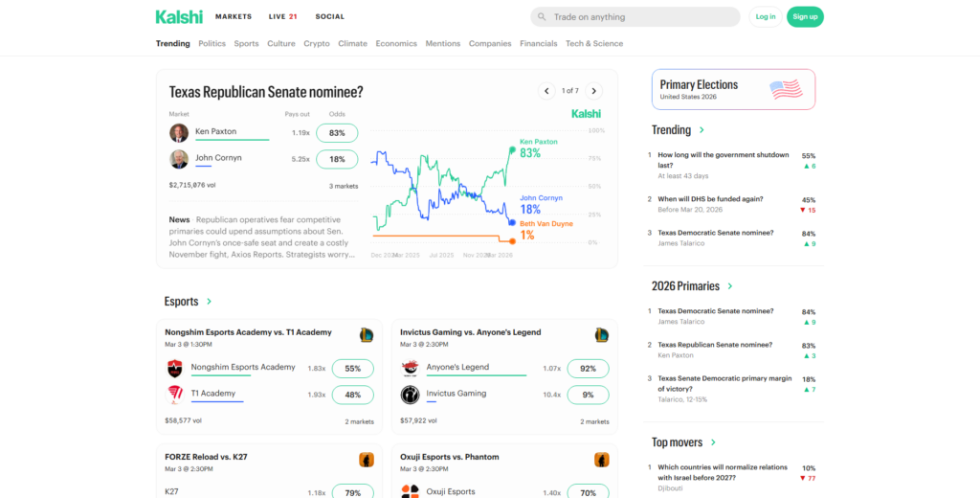The image size is (980, 498).
Task: Select the Politics category tab
Action: click(212, 44)
